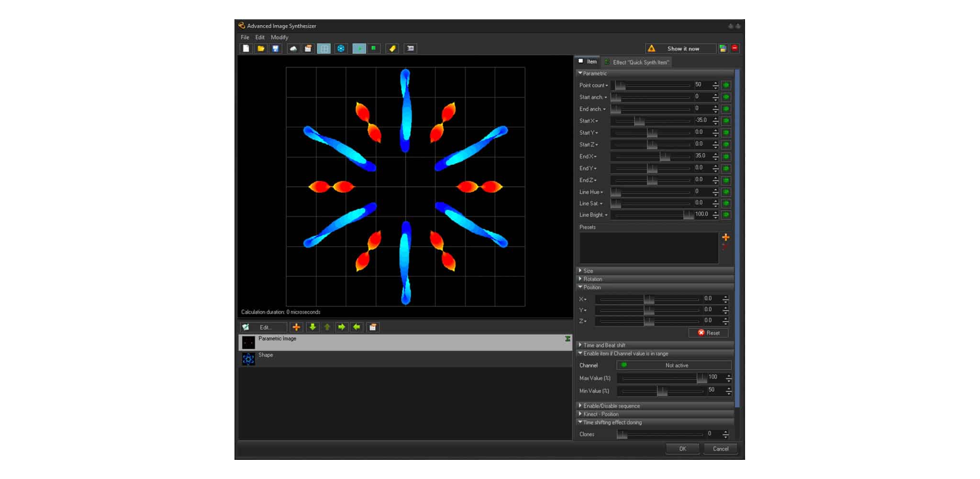Viewport: 980px width, 479px height.
Task: Click the green right arrow above item list
Action: click(x=341, y=327)
